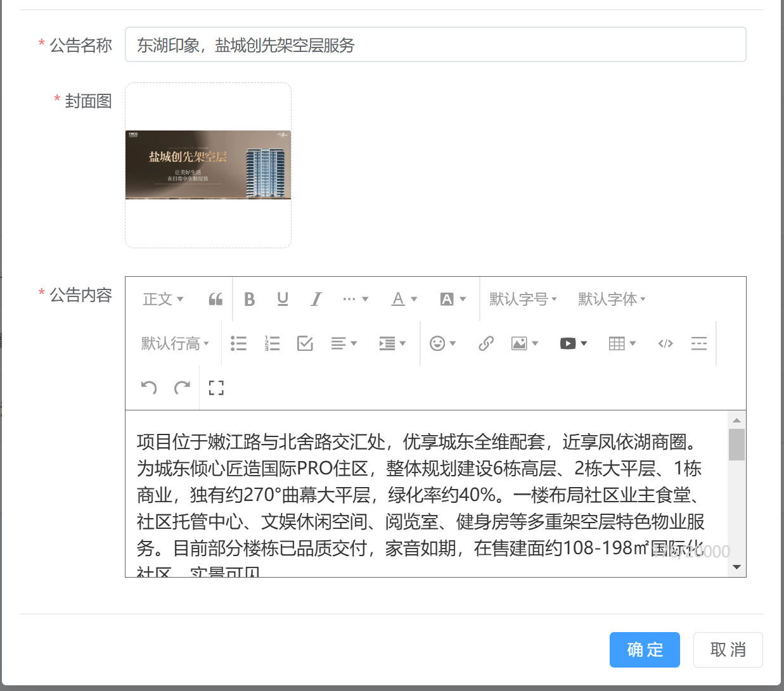Undo the last edit

pos(149,388)
